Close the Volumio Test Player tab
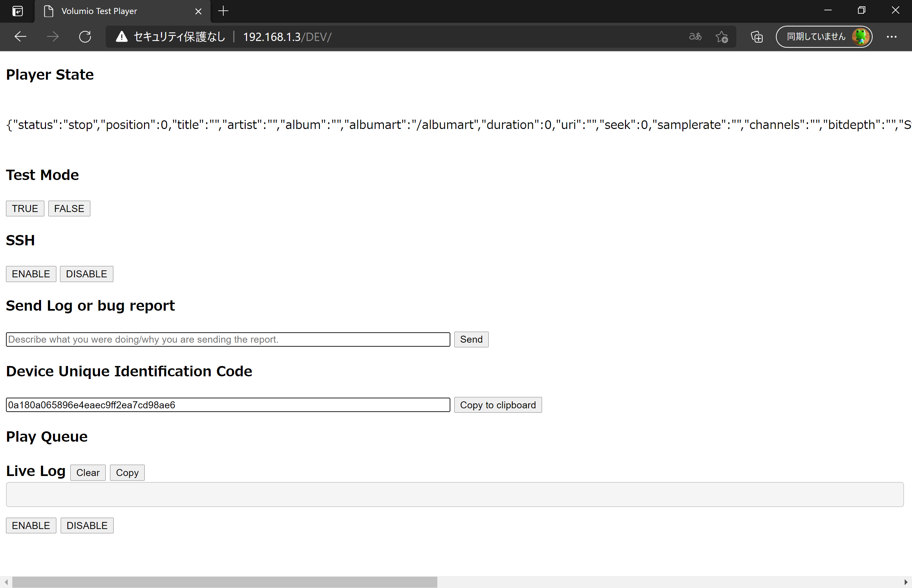 tap(198, 11)
